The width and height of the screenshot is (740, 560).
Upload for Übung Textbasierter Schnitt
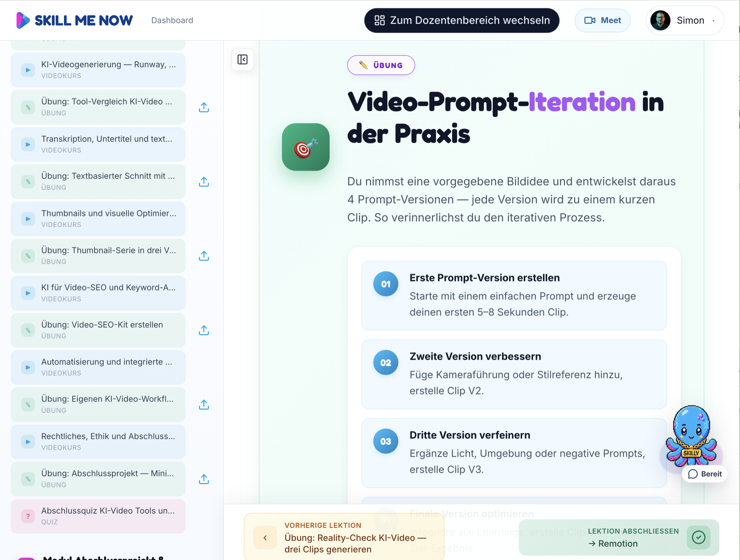204,182
